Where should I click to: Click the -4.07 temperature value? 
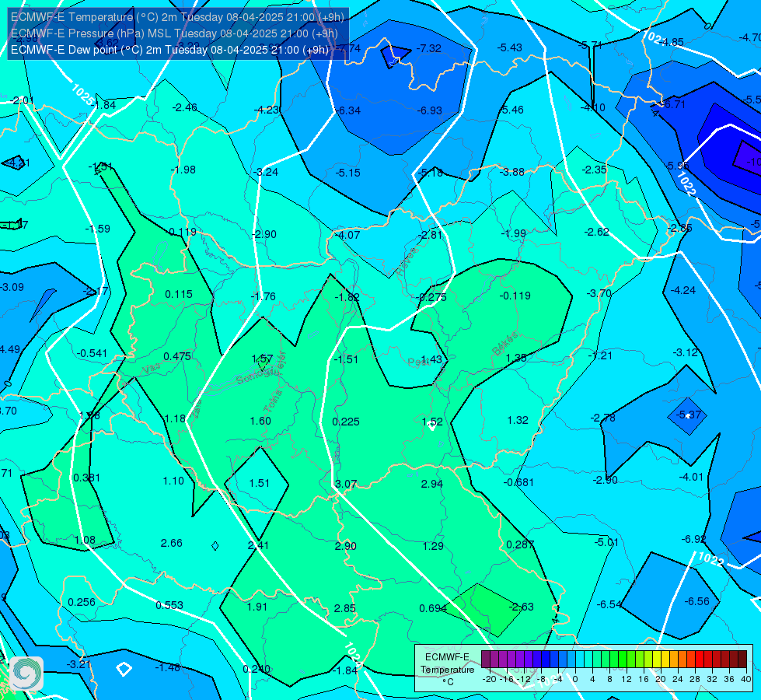(x=347, y=235)
